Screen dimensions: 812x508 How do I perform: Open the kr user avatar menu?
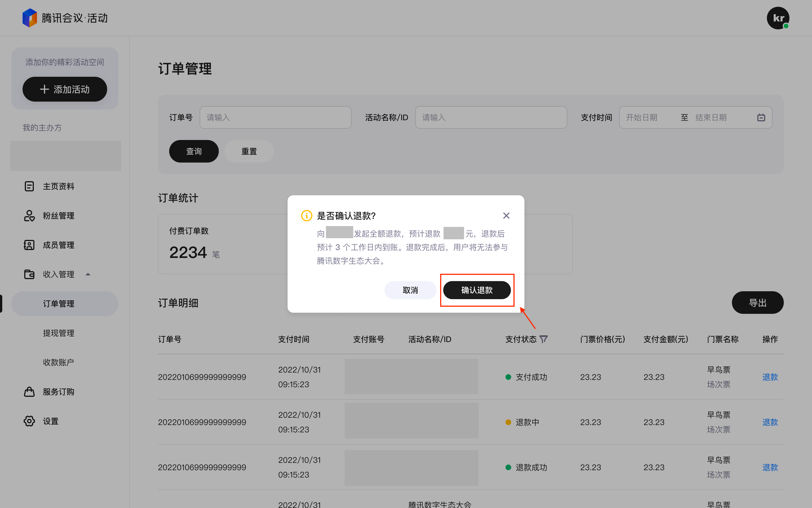pyautogui.click(x=778, y=18)
